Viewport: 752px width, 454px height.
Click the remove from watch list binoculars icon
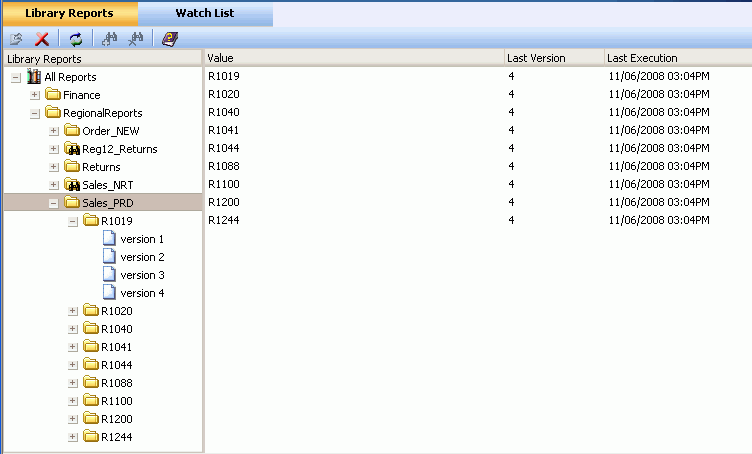point(136,39)
